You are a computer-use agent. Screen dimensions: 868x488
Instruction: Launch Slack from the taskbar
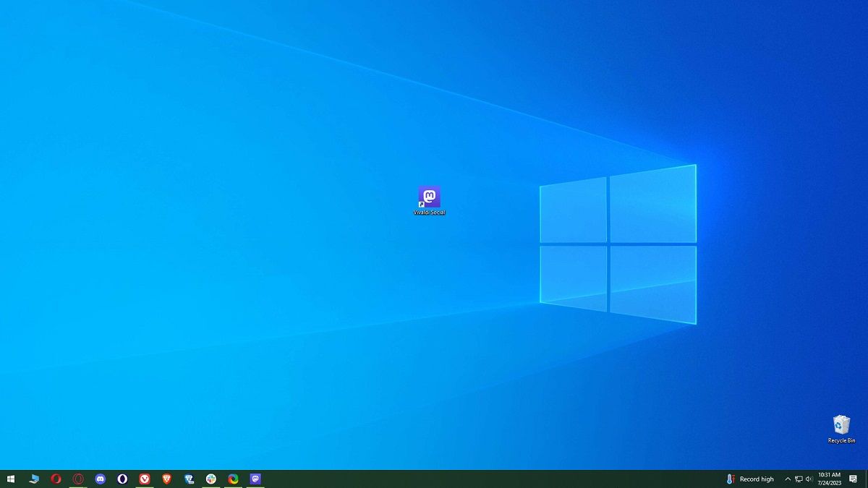pos(211,478)
